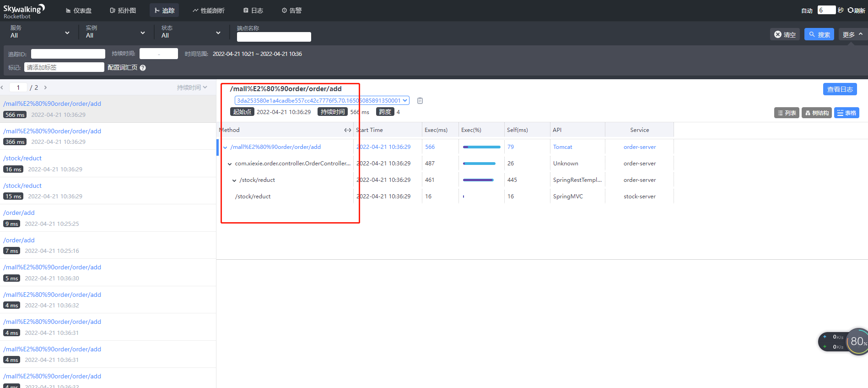Copy the trace ID with clipboard icon

(x=420, y=101)
